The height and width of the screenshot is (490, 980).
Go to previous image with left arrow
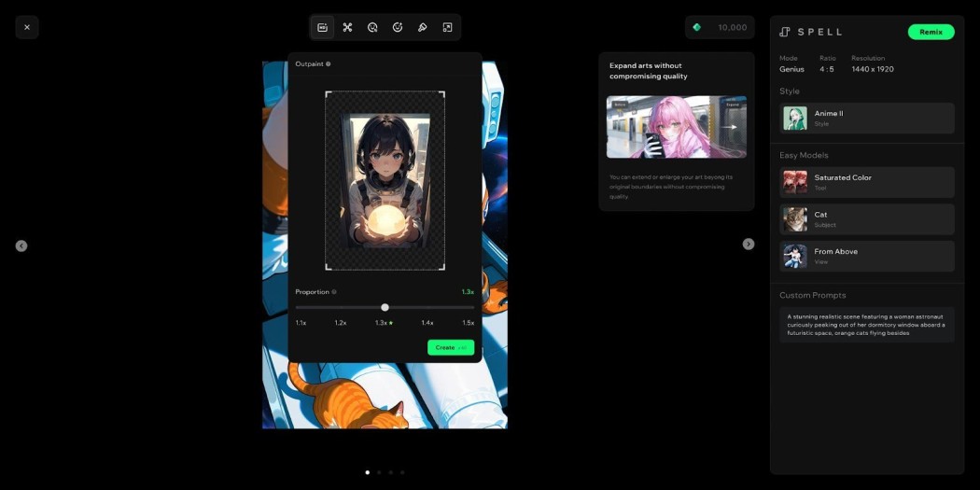click(x=21, y=245)
